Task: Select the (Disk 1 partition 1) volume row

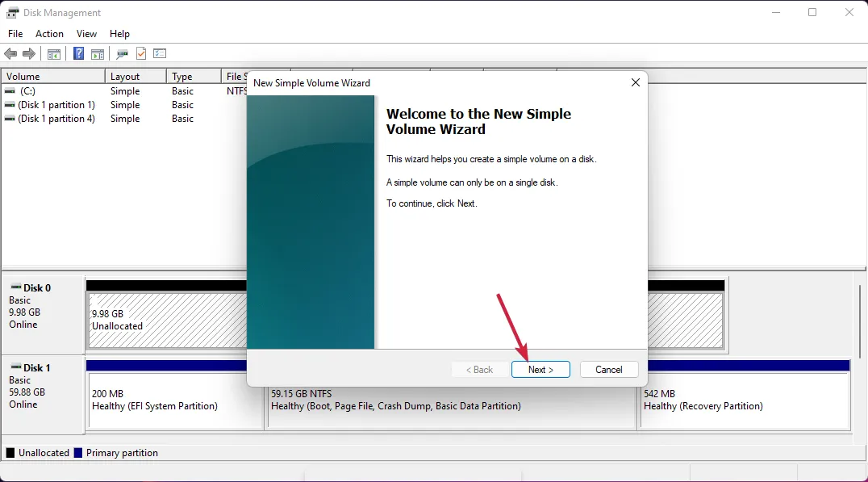Action: [124, 105]
